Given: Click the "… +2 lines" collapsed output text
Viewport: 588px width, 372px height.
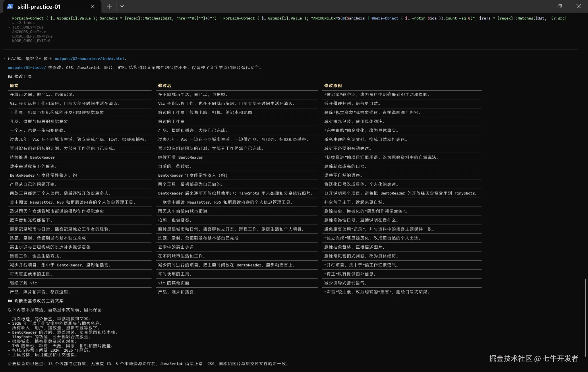Looking at the screenshot, I should 23,23.
